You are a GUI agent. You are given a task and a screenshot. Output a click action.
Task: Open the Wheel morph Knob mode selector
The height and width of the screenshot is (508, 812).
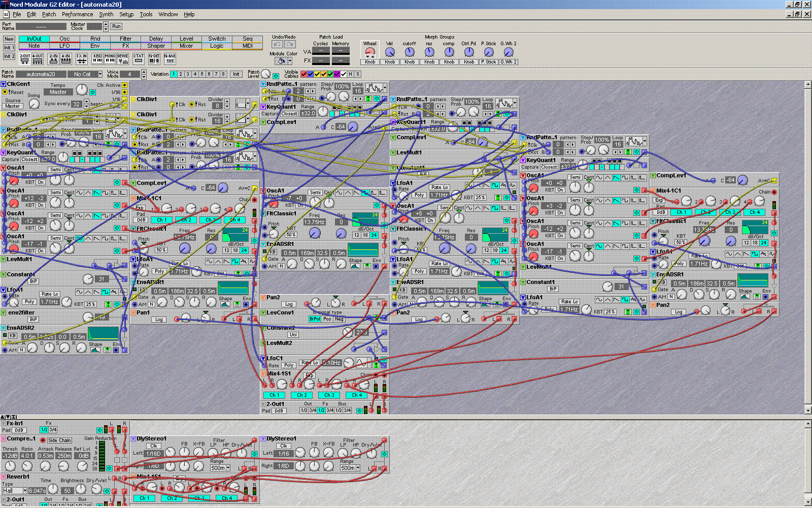coord(370,62)
